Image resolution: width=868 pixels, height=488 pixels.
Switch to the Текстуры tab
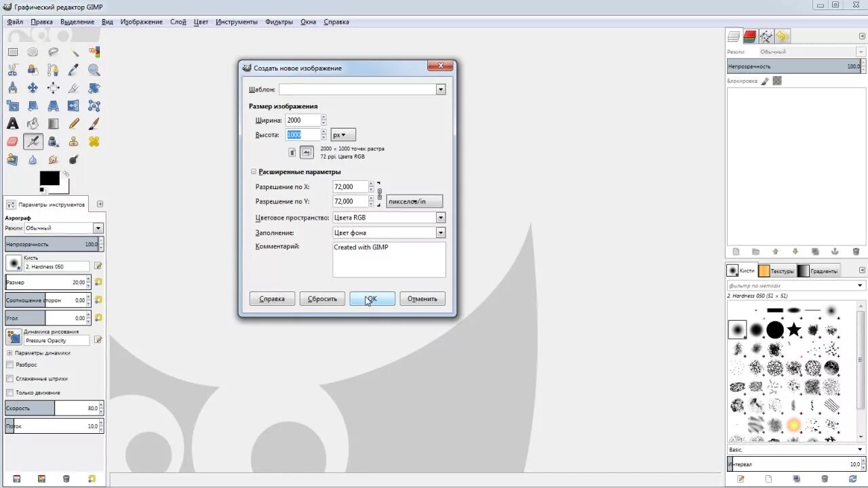pos(776,270)
